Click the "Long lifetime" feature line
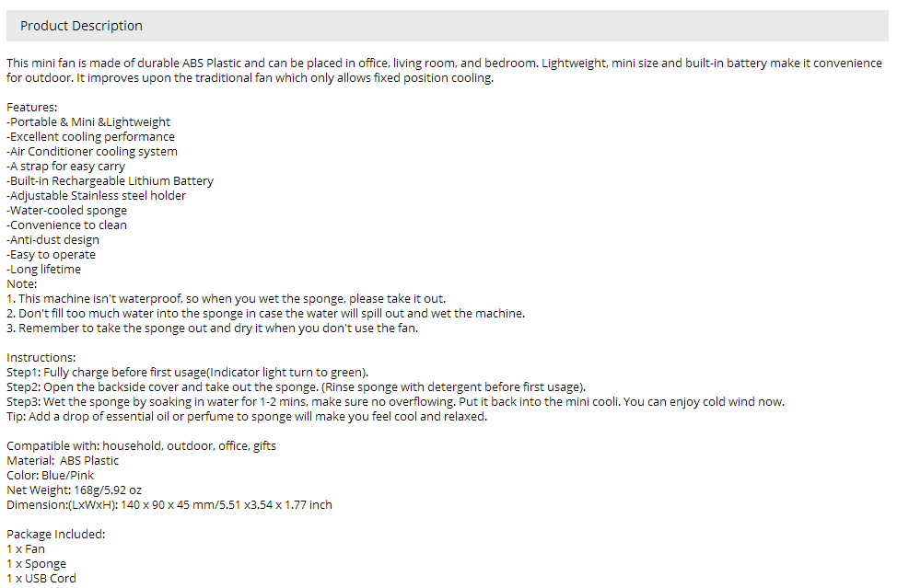Viewport: 897px width, 588px height. pyautogui.click(x=43, y=270)
